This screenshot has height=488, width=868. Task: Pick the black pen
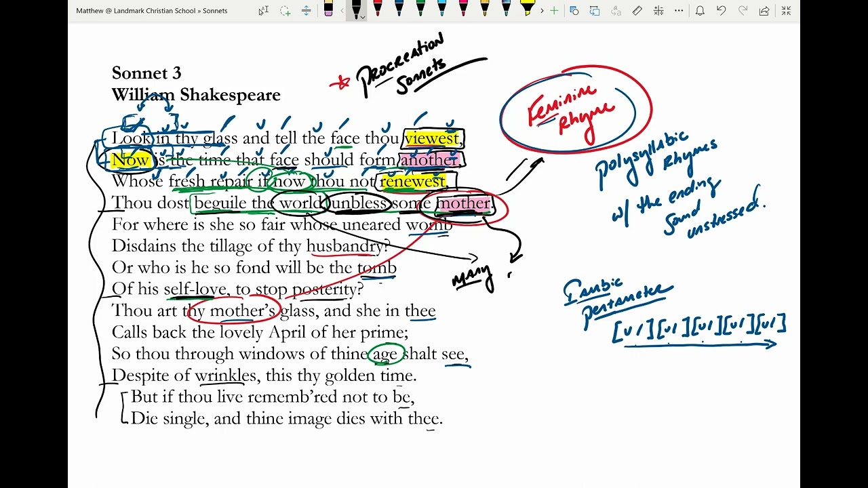pyautogui.click(x=355, y=9)
